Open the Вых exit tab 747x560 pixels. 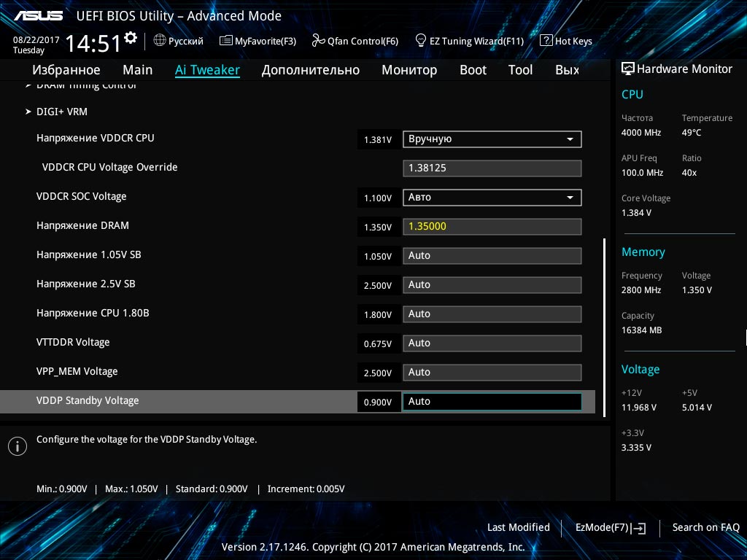(x=568, y=70)
